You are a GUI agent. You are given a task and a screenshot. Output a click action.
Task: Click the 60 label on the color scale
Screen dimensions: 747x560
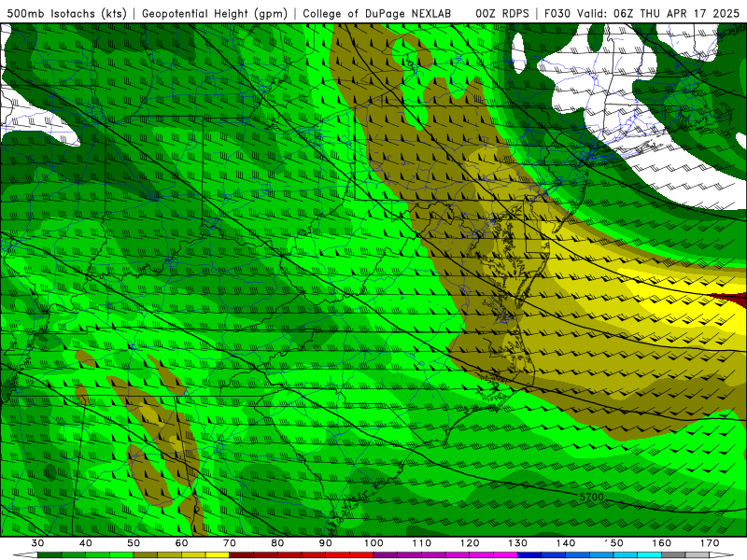point(181,543)
